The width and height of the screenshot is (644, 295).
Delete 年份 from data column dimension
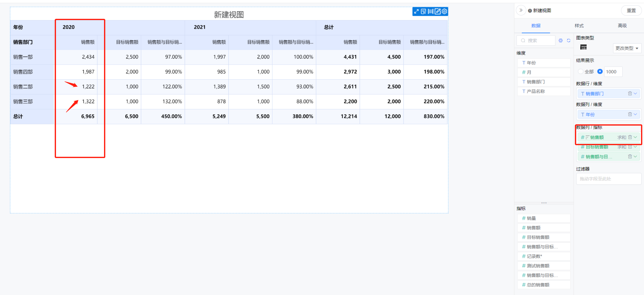(x=630, y=114)
